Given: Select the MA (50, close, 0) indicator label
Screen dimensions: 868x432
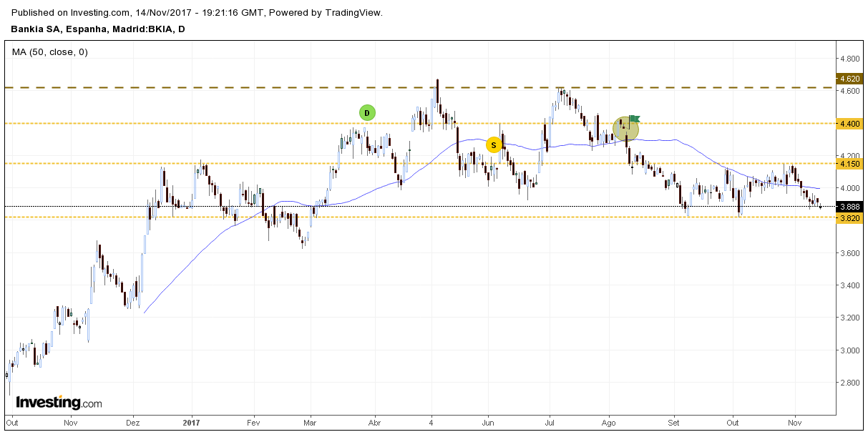Looking at the screenshot, I should click(x=50, y=51).
